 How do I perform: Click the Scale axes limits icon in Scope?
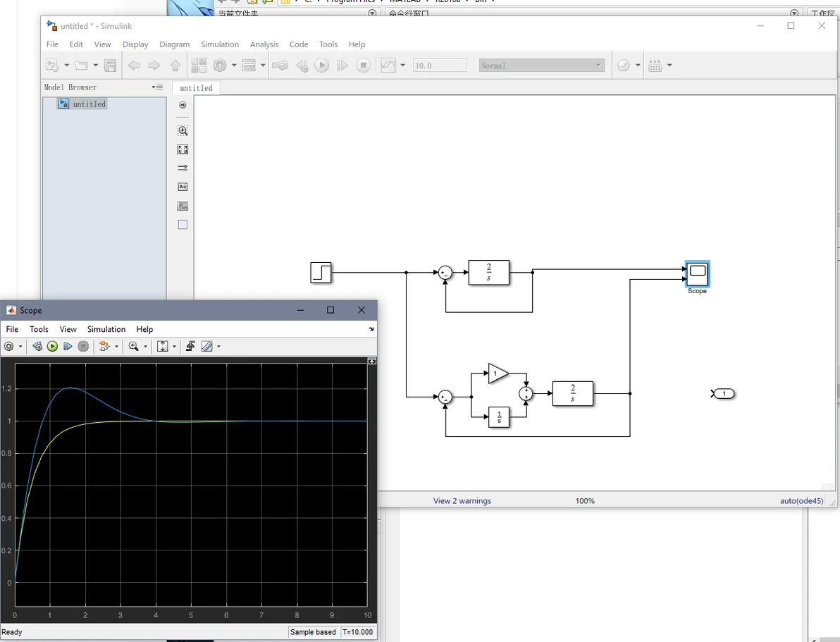tap(163, 347)
